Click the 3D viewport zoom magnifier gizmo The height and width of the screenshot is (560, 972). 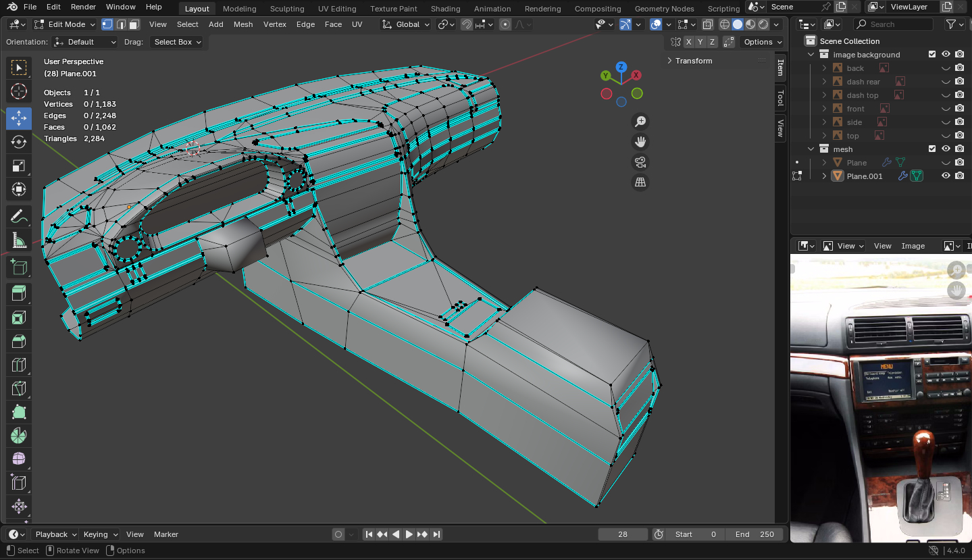point(640,122)
